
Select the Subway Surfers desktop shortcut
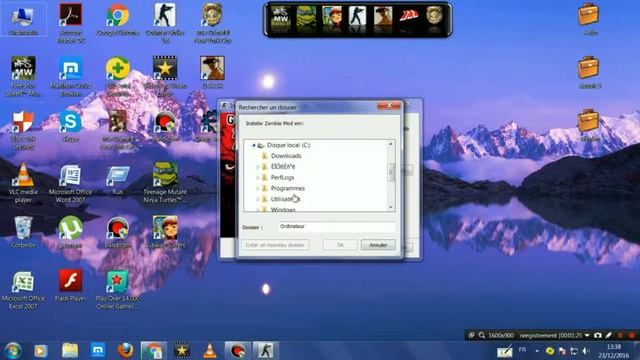tap(165, 232)
